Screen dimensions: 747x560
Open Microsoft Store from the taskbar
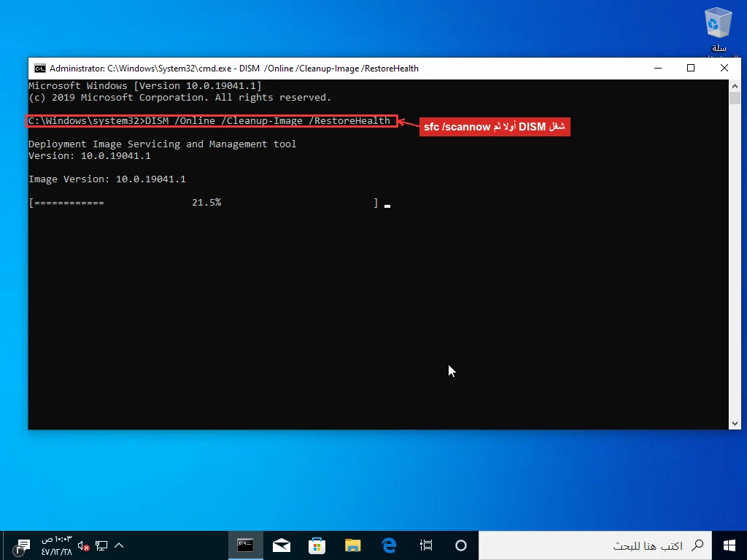tap(317, 545)
